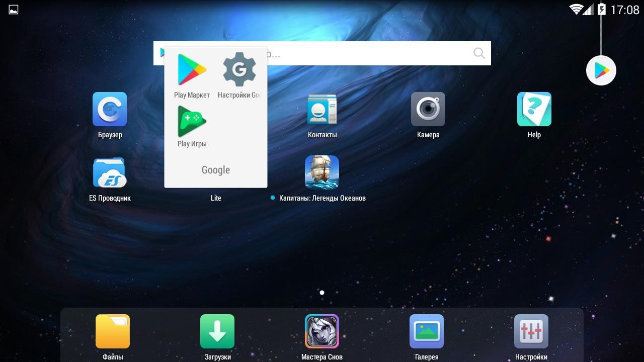Tap the picture notification icon in status bar
The image size is (644, 362).
pyautogui.click(x=14, y=10)
